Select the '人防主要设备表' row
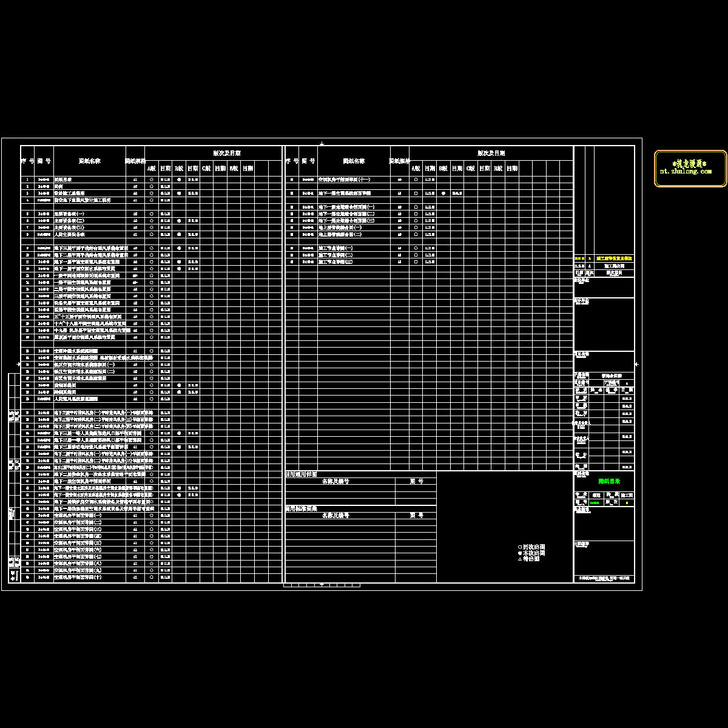The height and width of the screenshot is (728, 728). coord(152,234)
